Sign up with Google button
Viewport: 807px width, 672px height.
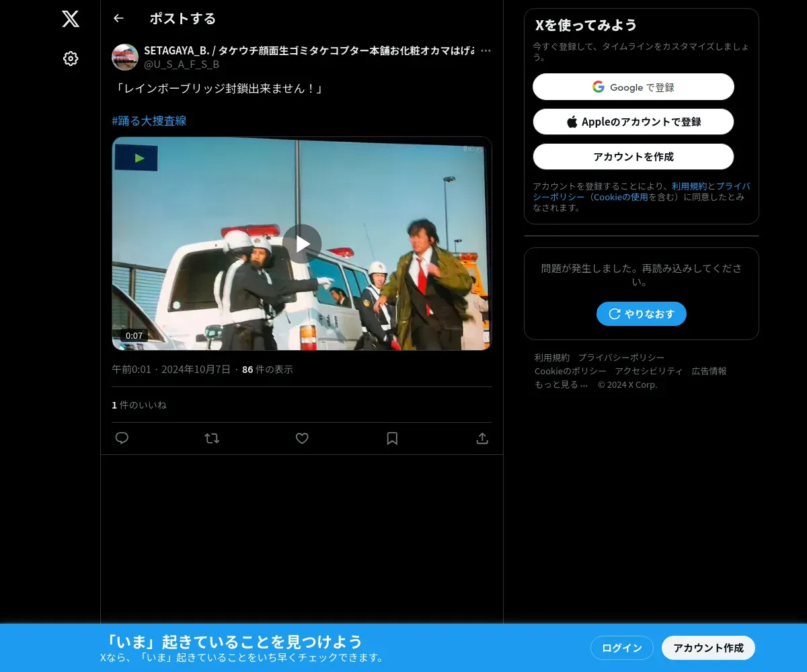pyautogui.click(x=633, y=87)
